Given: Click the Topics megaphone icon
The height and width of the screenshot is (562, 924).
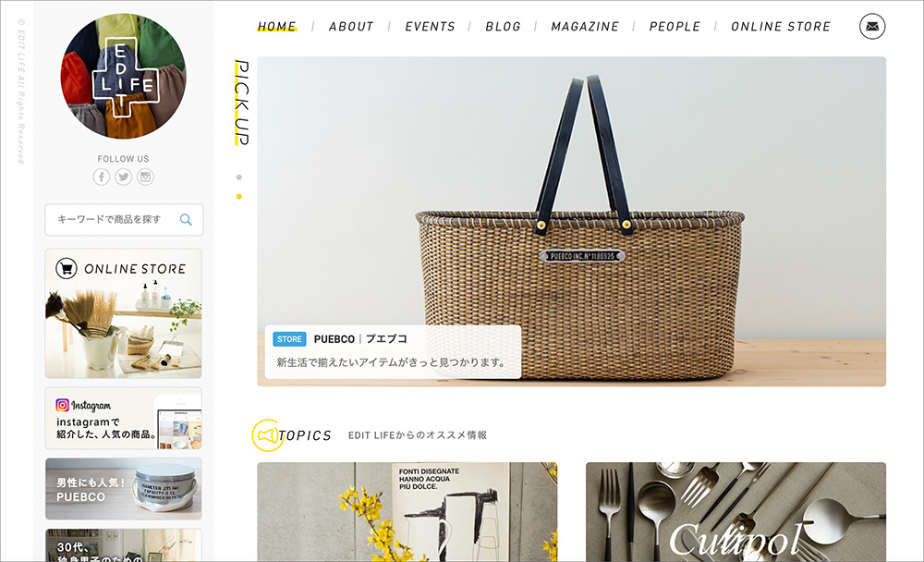Looking at the screenshot, I should click(268, 435).
